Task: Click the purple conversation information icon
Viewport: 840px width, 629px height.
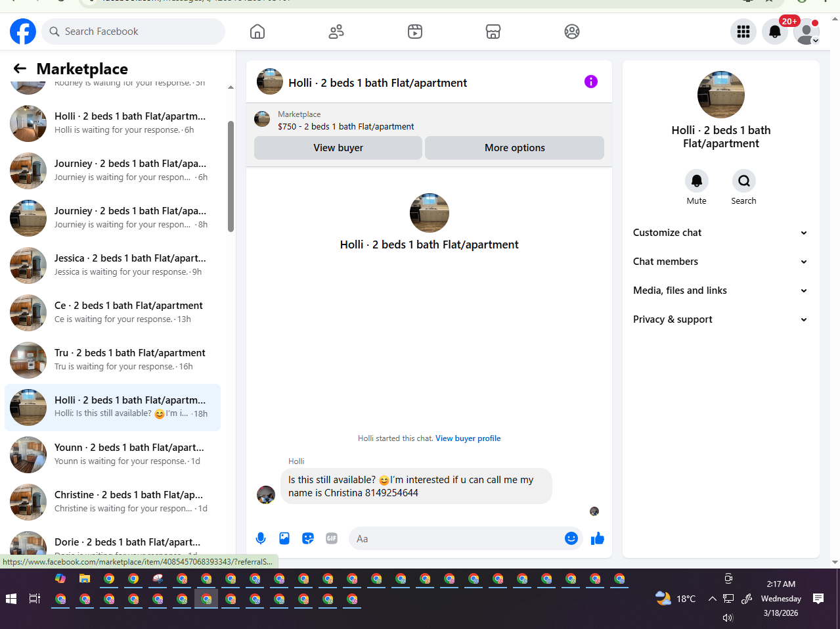Action: pos(591,82)
